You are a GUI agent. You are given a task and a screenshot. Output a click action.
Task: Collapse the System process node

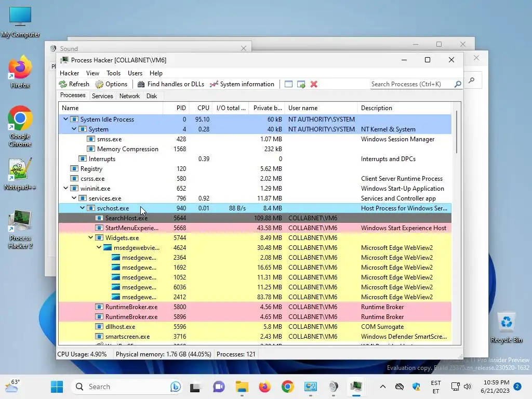pos(74,129)
